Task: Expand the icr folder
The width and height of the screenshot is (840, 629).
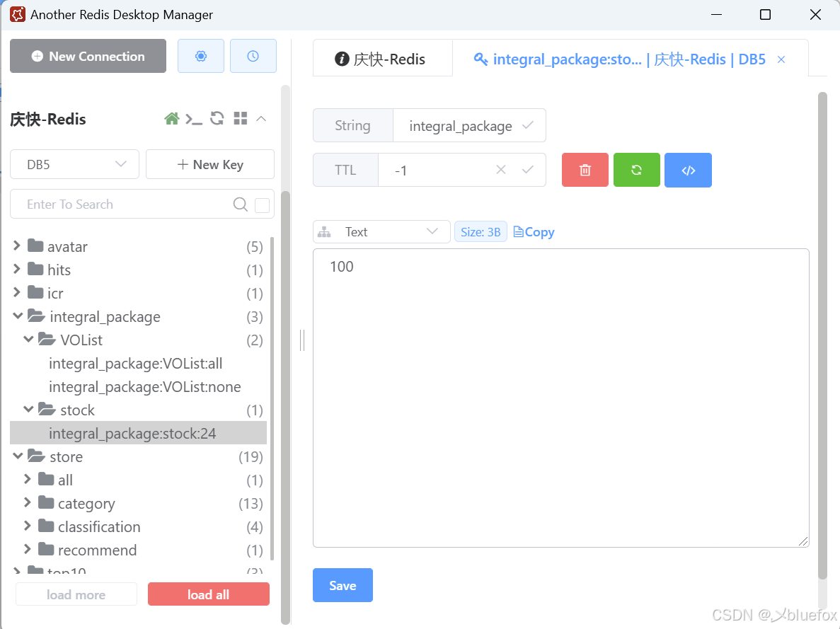Action: (x=16, y=292)
